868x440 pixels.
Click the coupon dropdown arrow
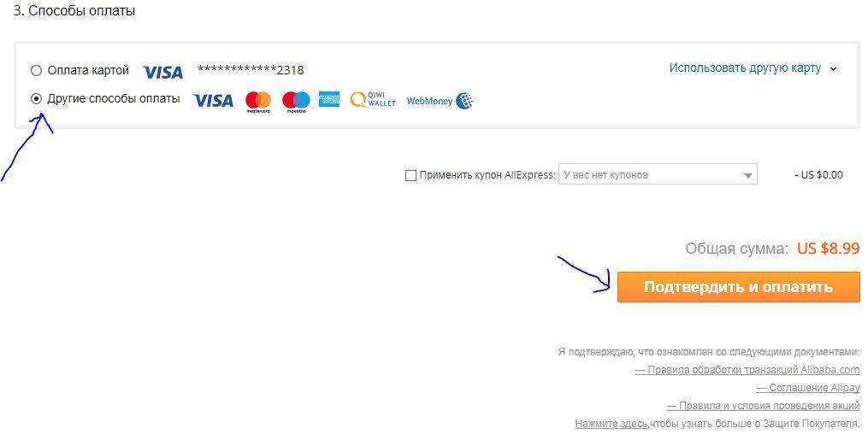[748, 176]
